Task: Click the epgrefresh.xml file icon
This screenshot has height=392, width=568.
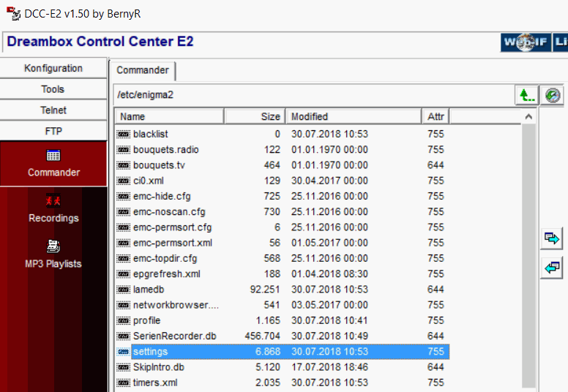Action: pos(124,274)
